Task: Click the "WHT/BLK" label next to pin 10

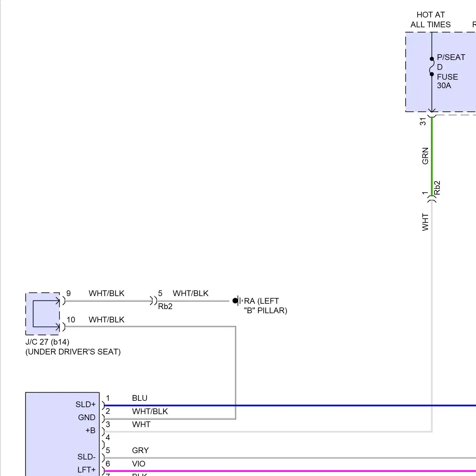Action: (107, 320)
